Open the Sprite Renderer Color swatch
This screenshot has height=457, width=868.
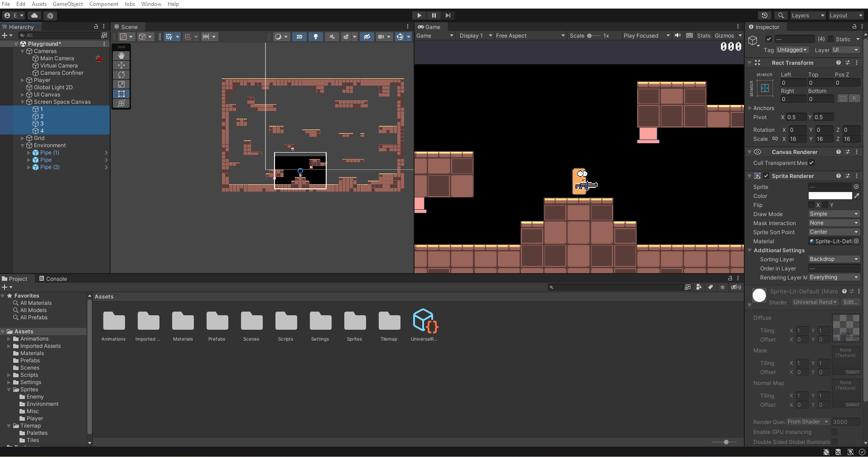tap(830, 196)
